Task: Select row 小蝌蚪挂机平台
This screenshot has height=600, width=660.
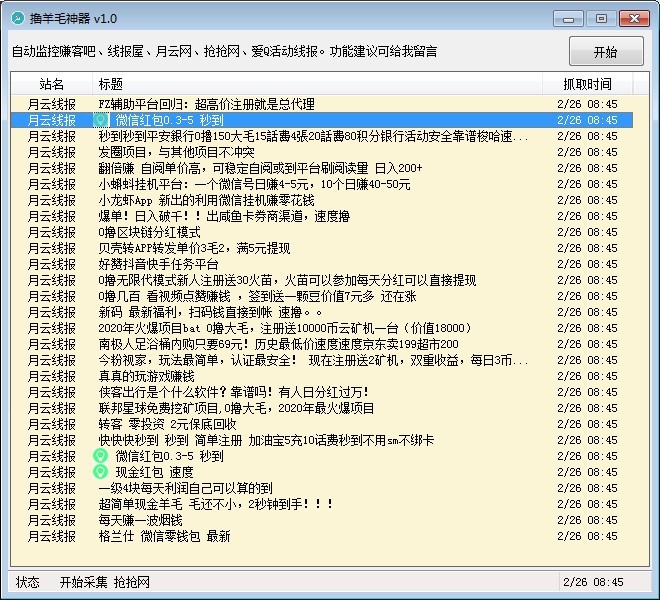Action: [322, 184]
